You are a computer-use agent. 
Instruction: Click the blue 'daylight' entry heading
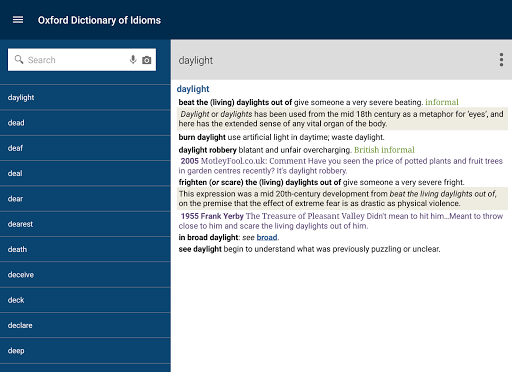point(193,89)
